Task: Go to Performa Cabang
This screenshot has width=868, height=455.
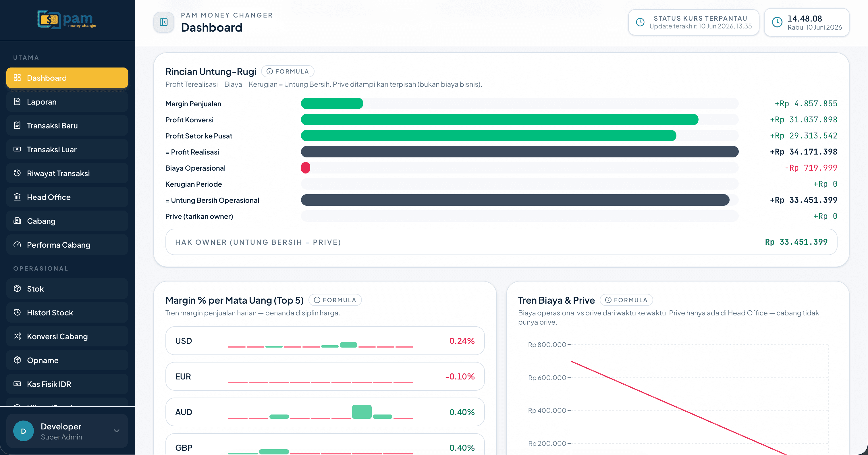Action: (x=67, y=245)
